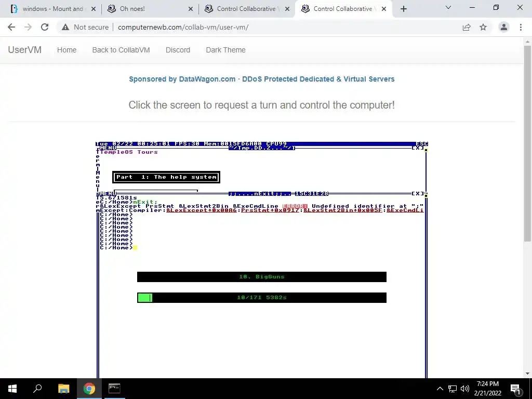Click the Not secure warning icon
The image size is (532, 399).
point(65,27)
